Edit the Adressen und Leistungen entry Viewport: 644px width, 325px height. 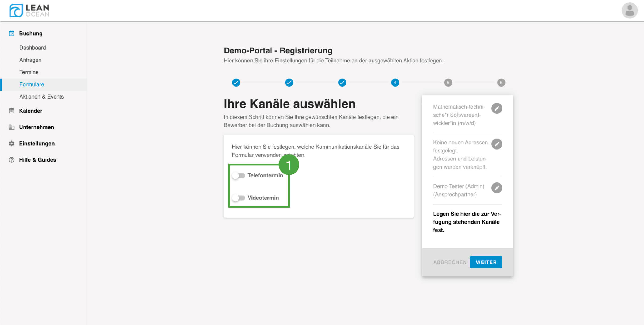(x=496, y=144)
